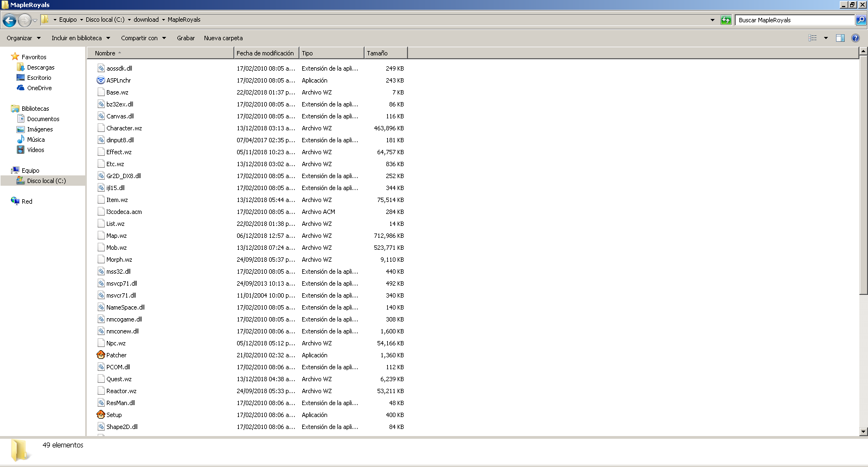Click the Imágenes library icon

click(x=21, y=129)
